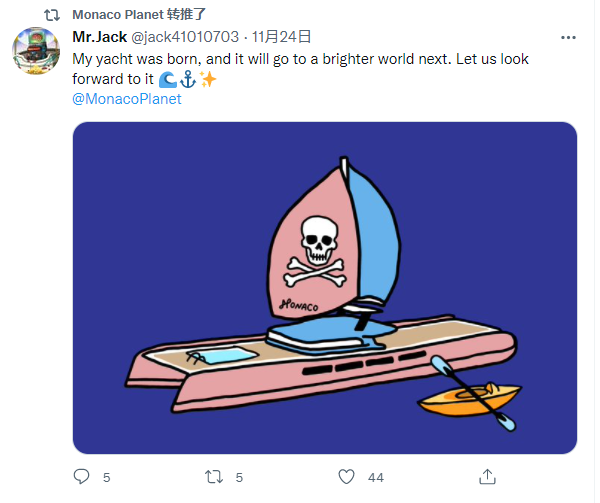Toggle retweet using the retweet arrows icon
Image resolution: width=600 pixels, height=503 pixels.
[213, 477]
